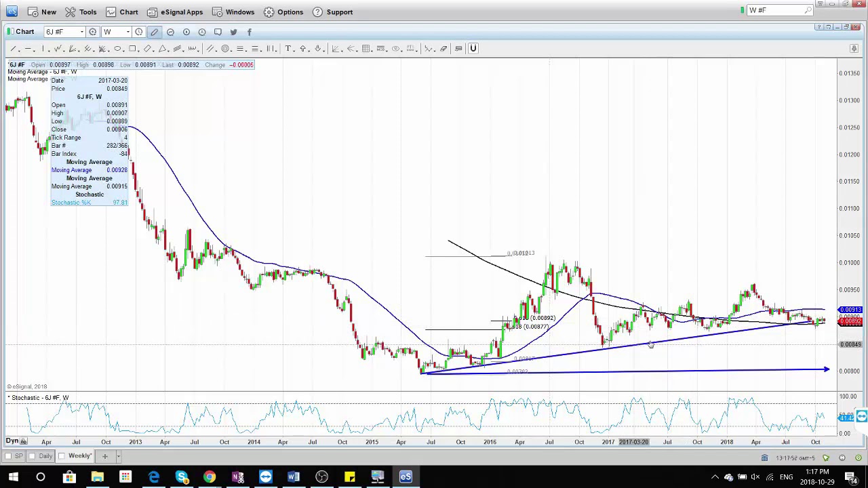Select the ellipse drawing tool
Image resolution: width=868 pixels, height=488 pixels.
[117, 49]
